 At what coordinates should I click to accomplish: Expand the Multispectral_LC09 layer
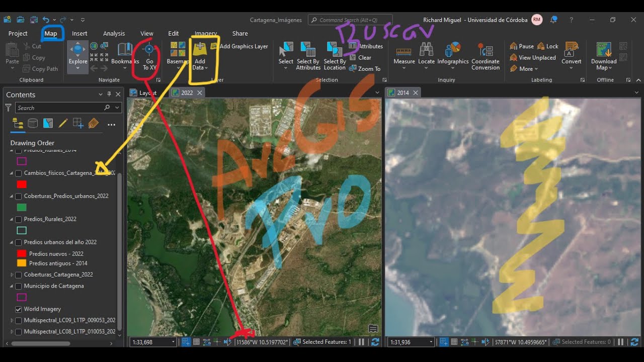point(12,320)
